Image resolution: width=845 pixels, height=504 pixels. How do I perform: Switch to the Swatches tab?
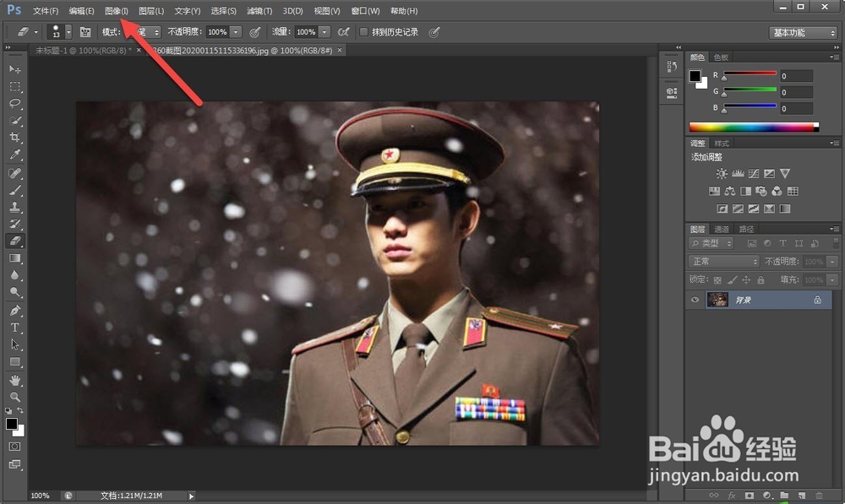click(x=721, y=57)
